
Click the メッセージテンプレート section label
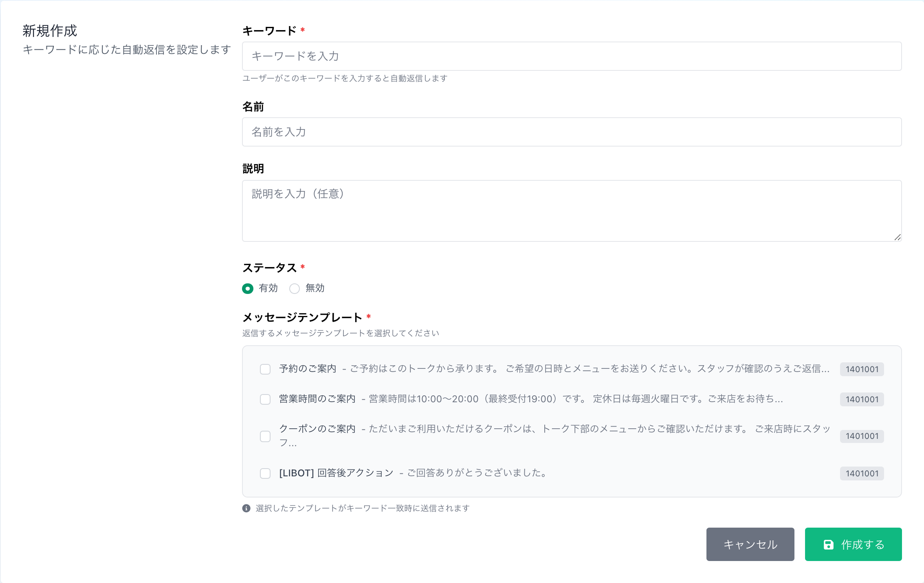(302, 318)
